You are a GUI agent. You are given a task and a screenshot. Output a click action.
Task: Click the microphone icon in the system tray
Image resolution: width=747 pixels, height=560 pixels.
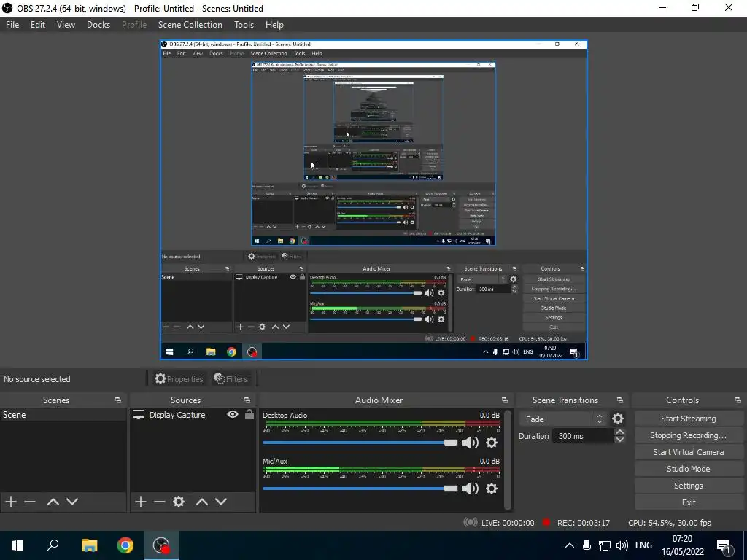(587, 545)
